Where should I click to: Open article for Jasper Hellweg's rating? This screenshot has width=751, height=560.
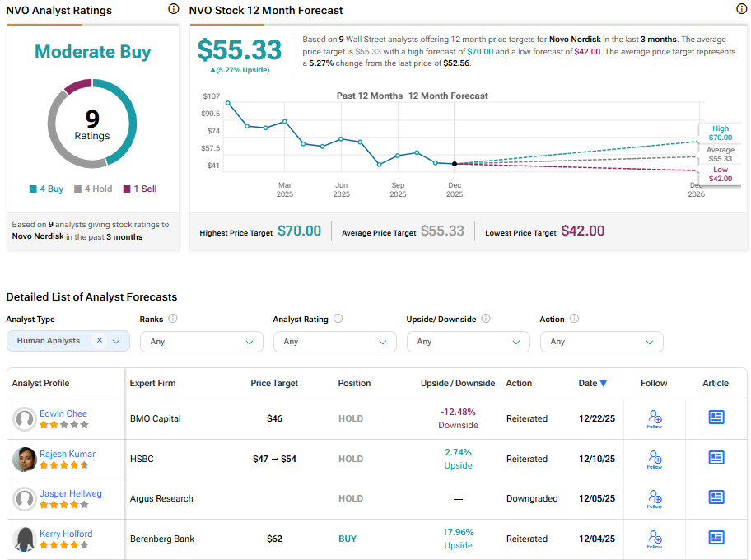click(x=716, y=497)
